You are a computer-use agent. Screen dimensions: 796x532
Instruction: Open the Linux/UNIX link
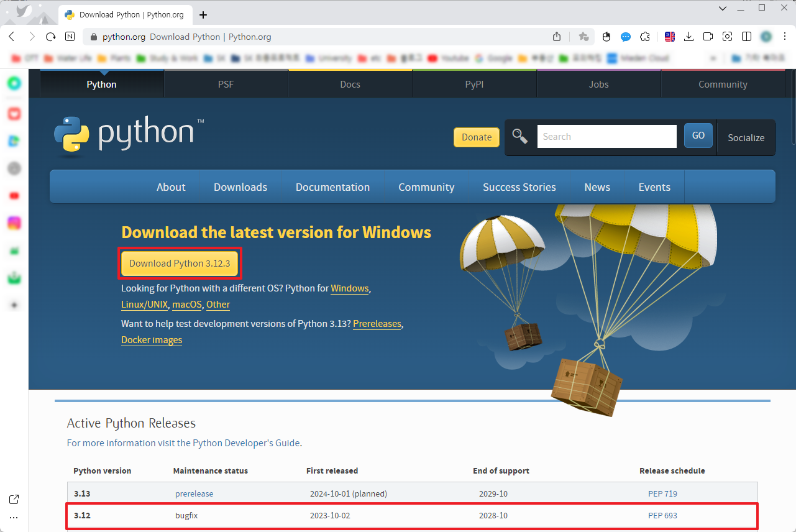click(144, 305)
